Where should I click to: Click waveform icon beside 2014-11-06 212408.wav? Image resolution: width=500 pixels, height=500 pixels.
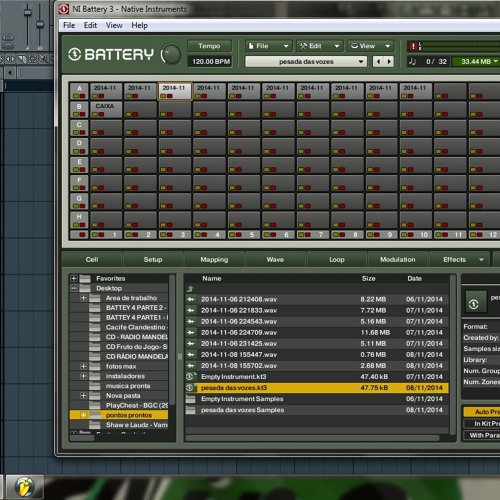click(x=191, y=299)
